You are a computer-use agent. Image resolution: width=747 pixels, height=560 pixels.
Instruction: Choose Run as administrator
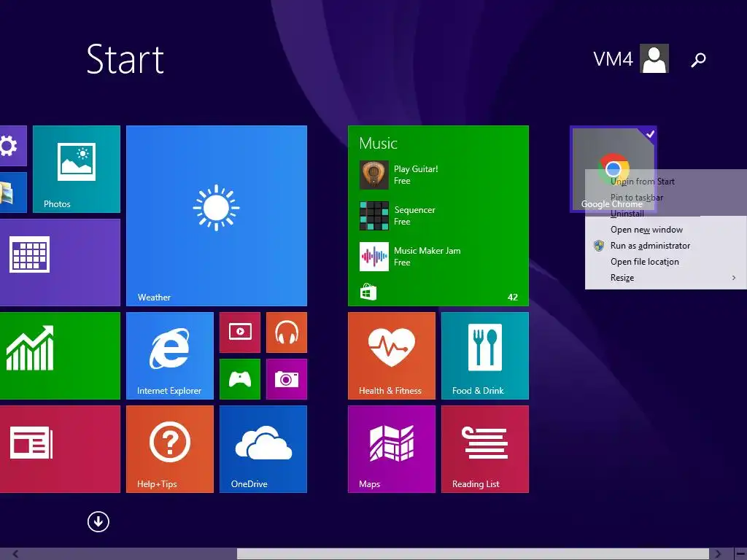666,246
